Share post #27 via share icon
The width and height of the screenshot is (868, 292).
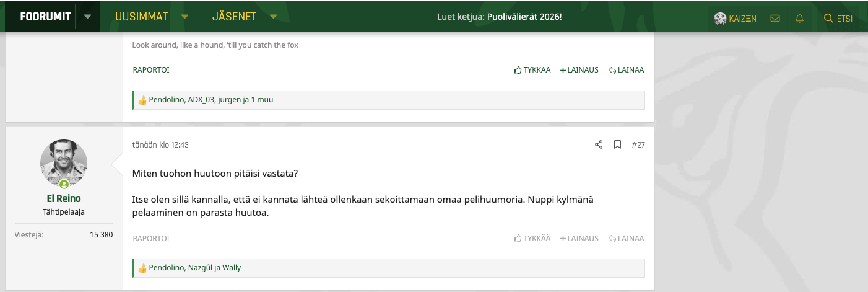[x=599, y=144]
